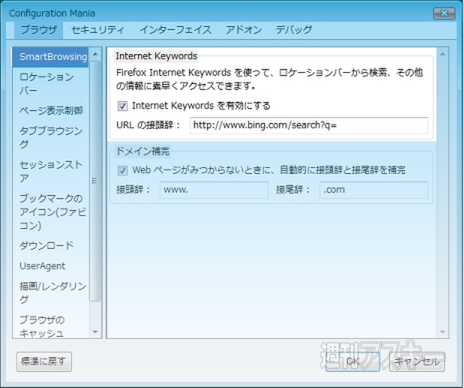Click the sidebar list scrollbar thumb
464x388 pixels.
(x=95, y=181)
